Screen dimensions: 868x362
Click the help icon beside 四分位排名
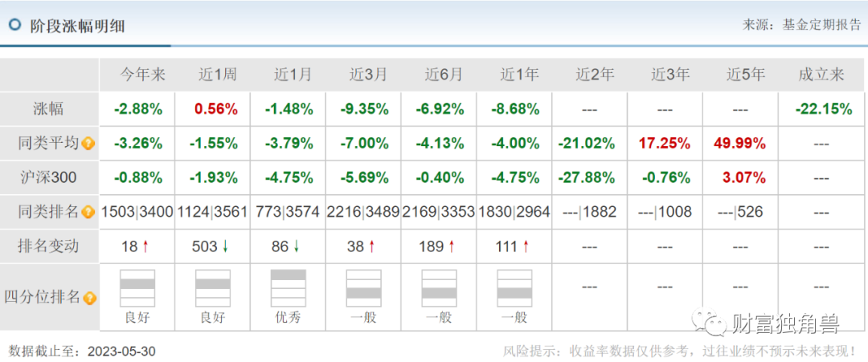click(88, 298)
